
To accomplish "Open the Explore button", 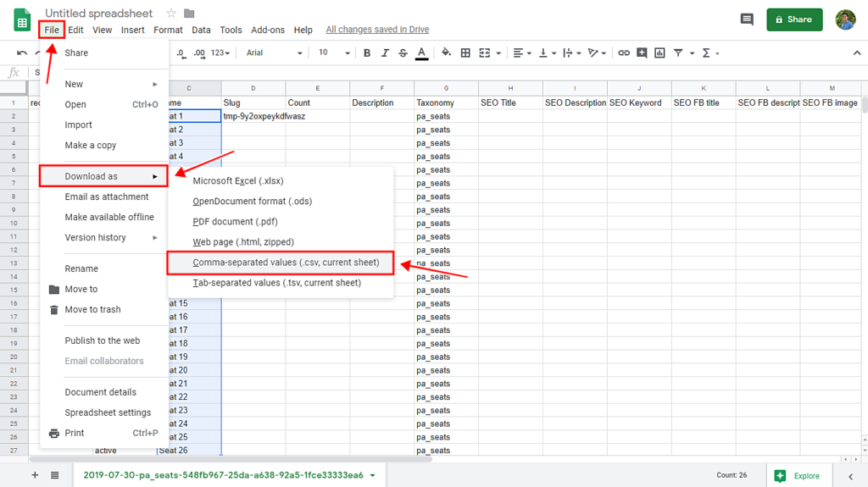I will [800, 476].
